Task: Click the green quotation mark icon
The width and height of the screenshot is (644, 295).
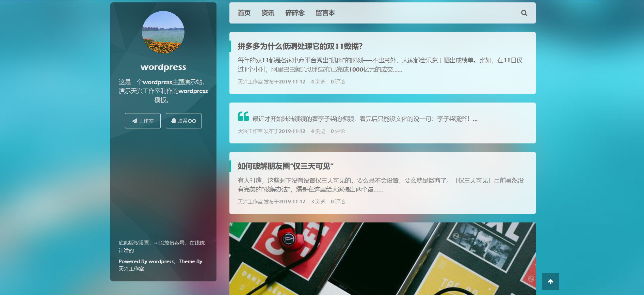Action: 243,117
